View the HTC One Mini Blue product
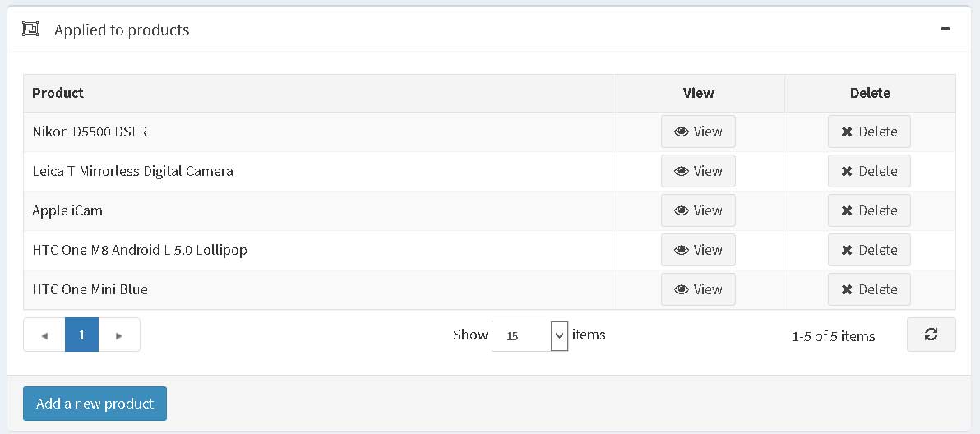980x434 pixels. 698,289
